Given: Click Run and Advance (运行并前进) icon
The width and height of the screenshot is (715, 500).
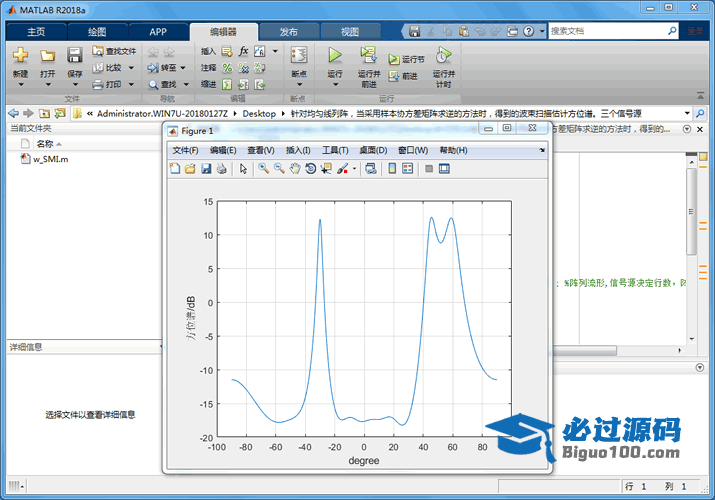Looking at the screenshot, I should point(368,55).
